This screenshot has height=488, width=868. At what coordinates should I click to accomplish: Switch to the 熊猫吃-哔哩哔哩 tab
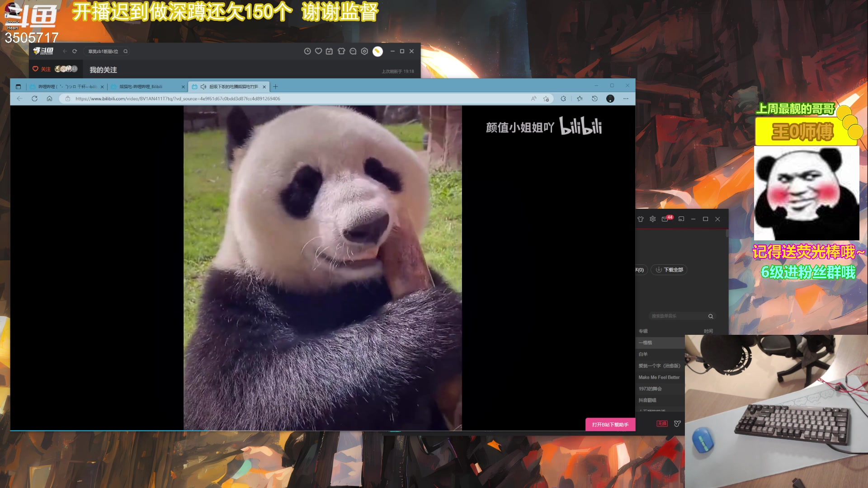tap(145, 86)
